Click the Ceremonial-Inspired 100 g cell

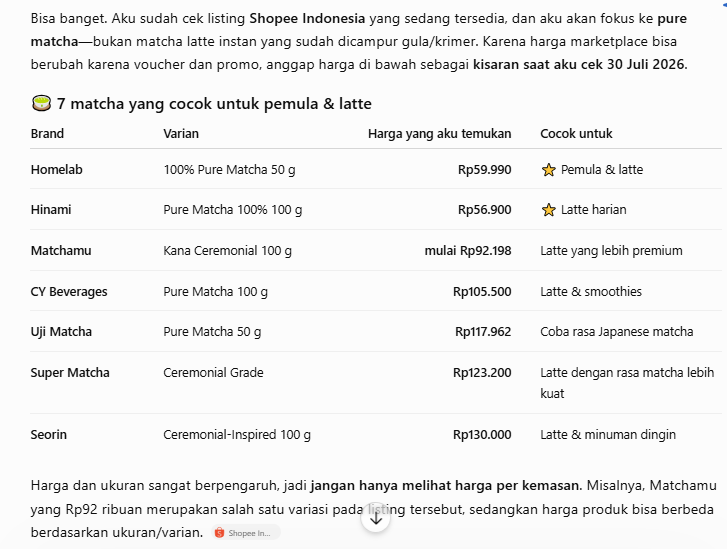[x=237, y=434]
